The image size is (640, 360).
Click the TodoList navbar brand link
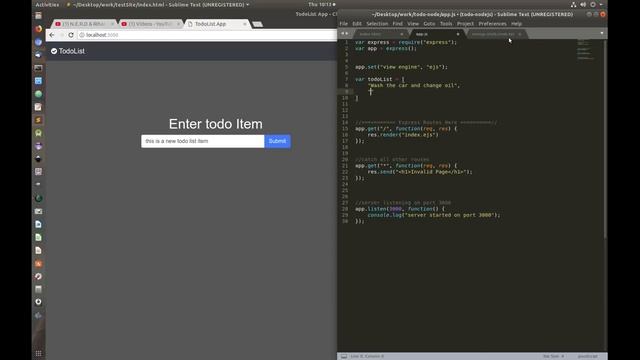click(x=68, y=51)
